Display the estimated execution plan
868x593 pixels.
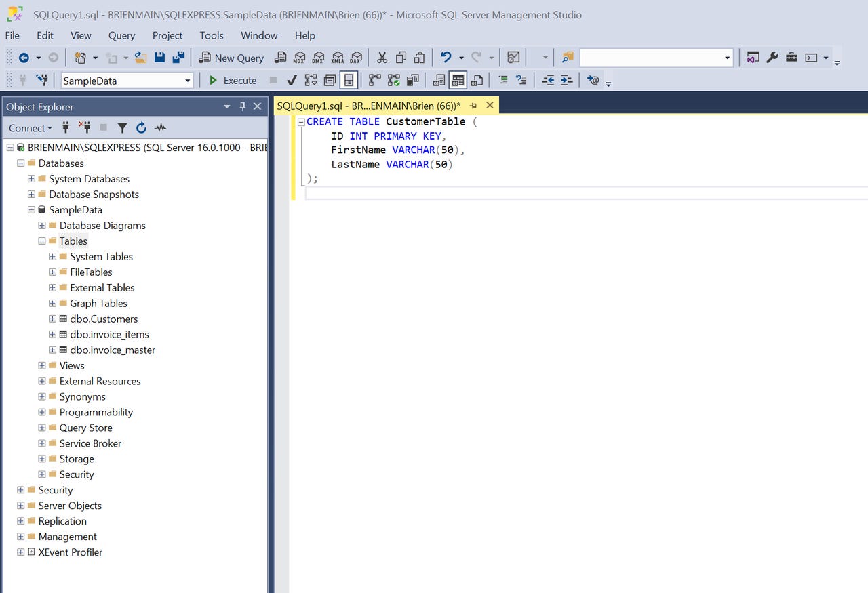click(310, 79)
